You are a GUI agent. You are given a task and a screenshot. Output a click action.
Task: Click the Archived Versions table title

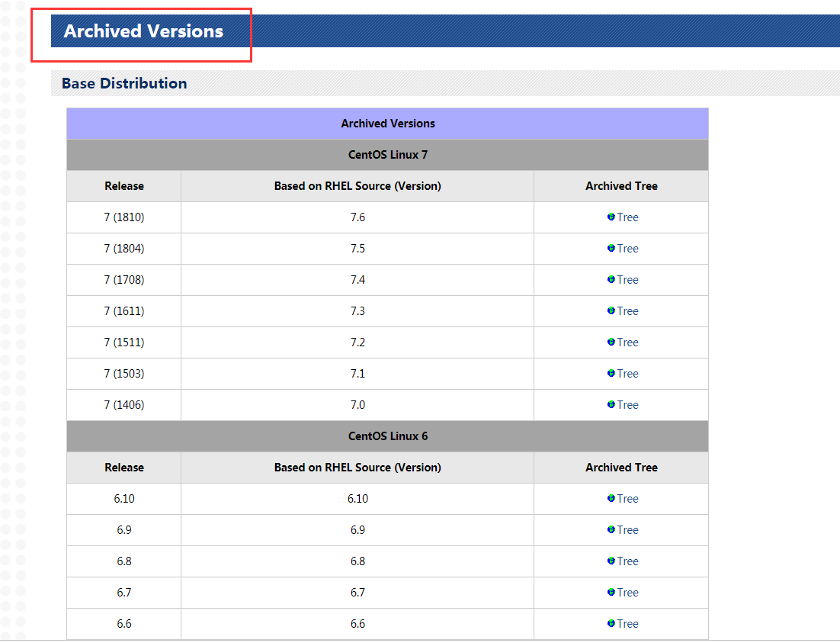pyautogui.click(x=388, y=124)
